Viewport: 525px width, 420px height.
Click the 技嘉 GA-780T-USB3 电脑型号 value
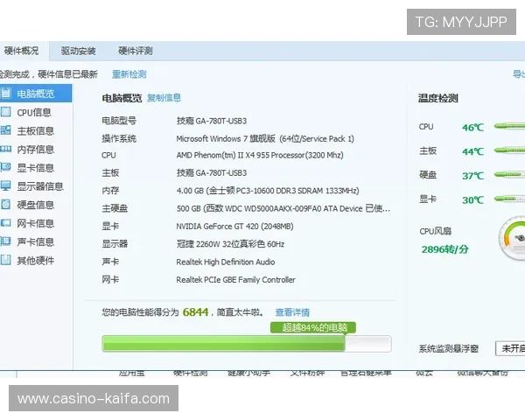point(212,121)
